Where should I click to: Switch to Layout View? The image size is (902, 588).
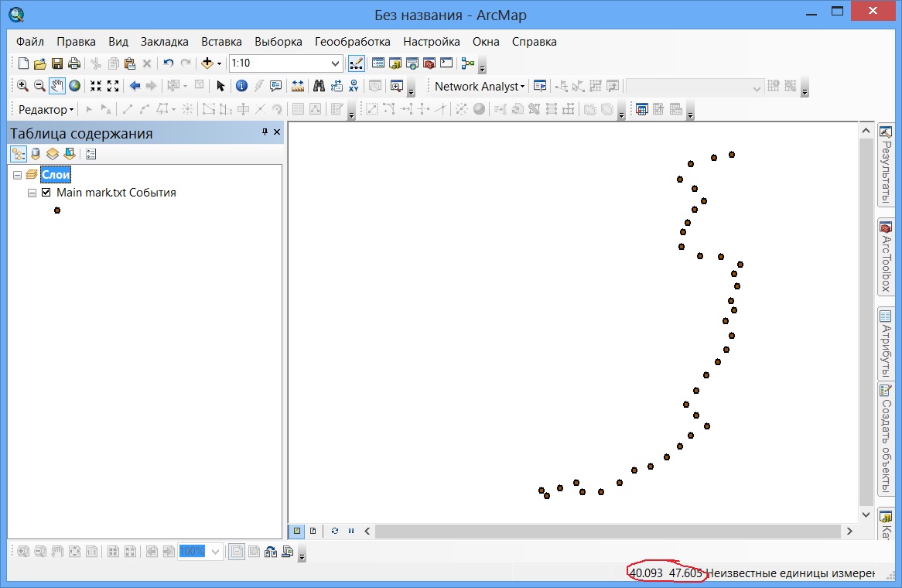(313, 531)
